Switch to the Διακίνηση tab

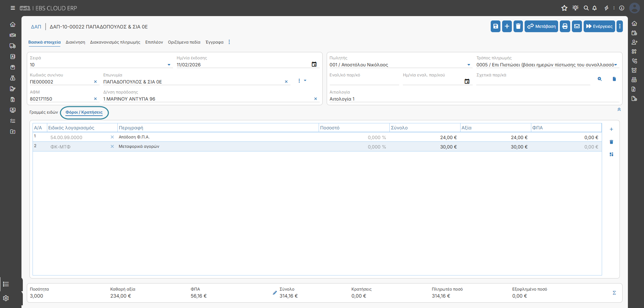click(75, 42)
